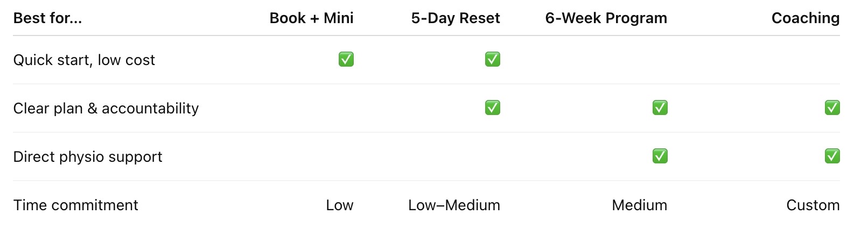Click the "Quick start, low cost" row label

tap(84, 60)
